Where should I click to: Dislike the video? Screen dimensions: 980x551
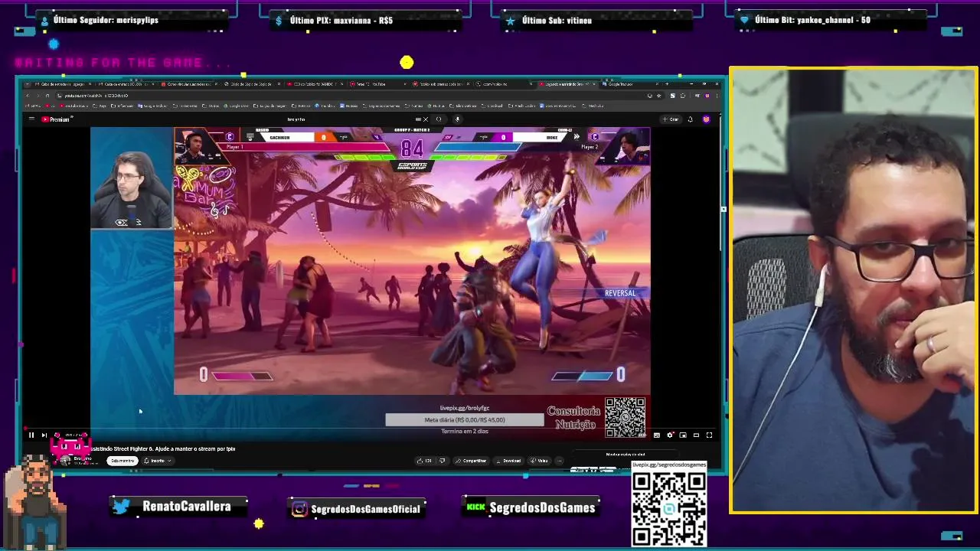(442, 461)
